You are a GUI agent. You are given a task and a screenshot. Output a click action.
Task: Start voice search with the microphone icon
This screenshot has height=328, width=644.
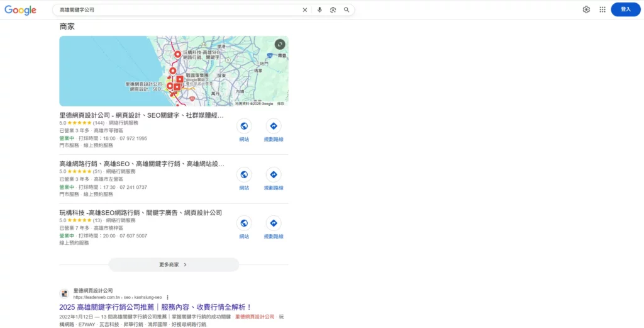click(319, 10)
